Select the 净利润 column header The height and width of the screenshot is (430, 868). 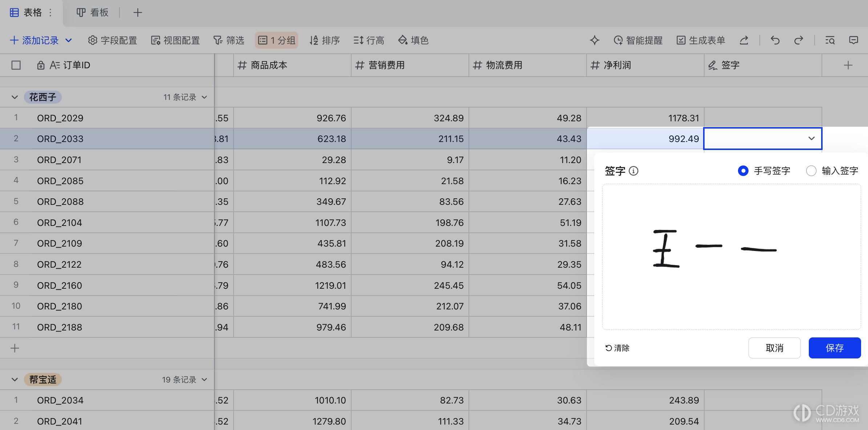645,65
